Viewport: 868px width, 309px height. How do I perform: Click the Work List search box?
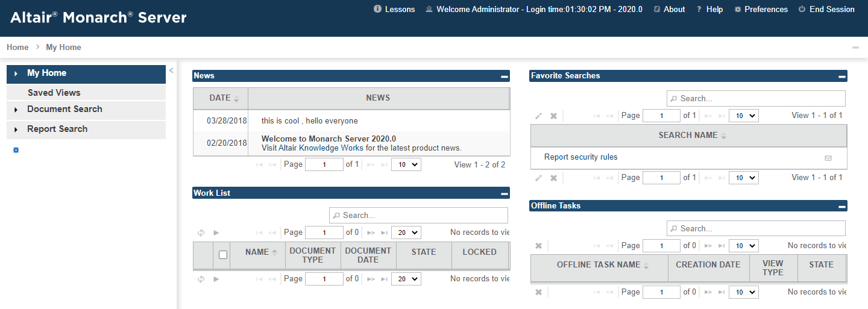pos(418,215)
